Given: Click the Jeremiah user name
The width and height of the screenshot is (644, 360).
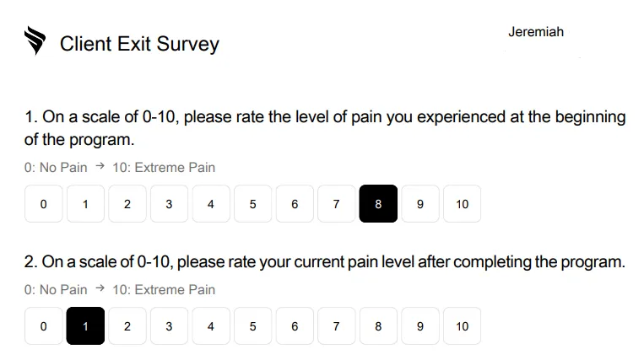Looking at the screenshot, I should click(536, 32).
